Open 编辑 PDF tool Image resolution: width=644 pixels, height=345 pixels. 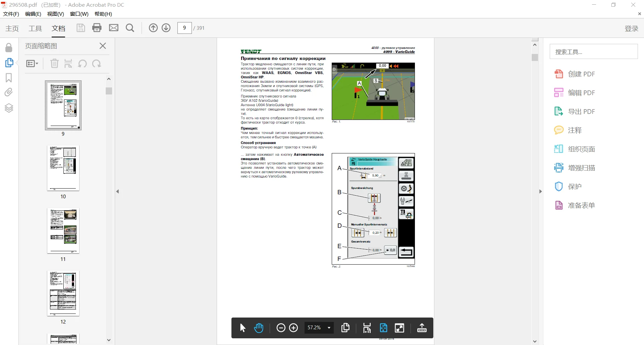tap(575, 93)
